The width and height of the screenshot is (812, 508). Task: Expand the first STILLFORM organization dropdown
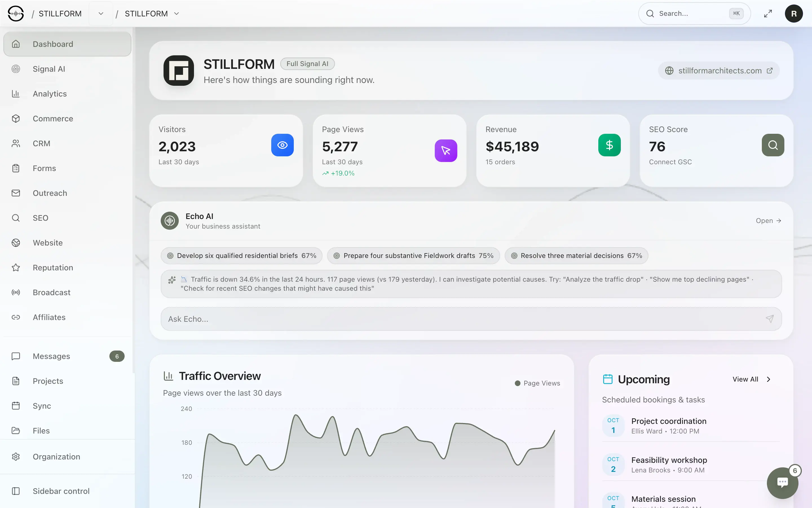[x=101, y=14]
